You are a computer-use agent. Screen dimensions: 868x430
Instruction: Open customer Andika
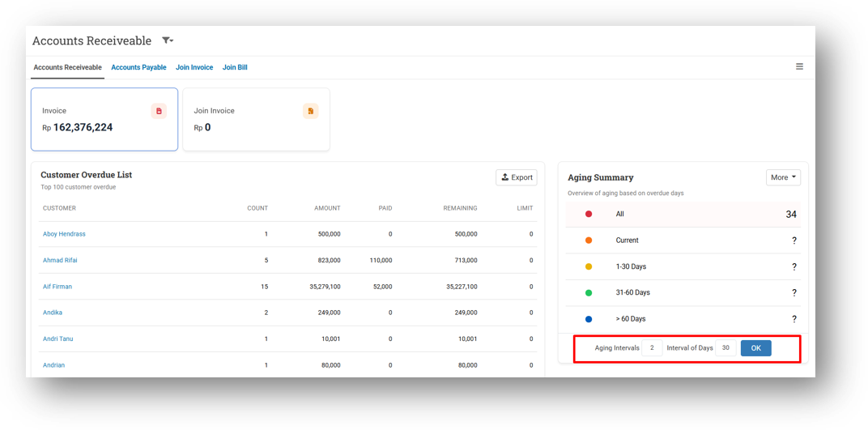(53, 313)
